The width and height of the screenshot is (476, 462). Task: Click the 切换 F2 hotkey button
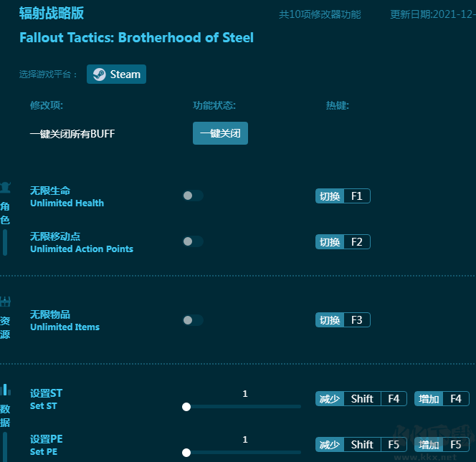tap(343, 242)
